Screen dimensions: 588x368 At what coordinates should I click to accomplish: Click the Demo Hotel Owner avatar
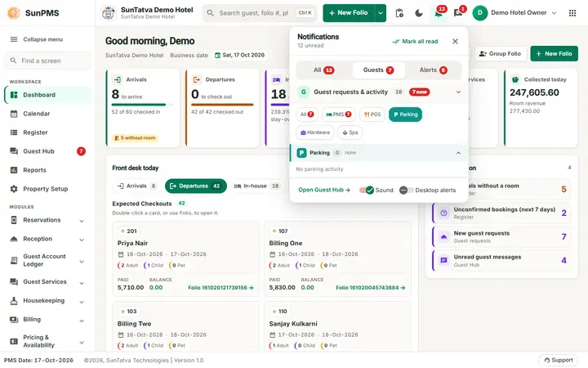[479, 13]
